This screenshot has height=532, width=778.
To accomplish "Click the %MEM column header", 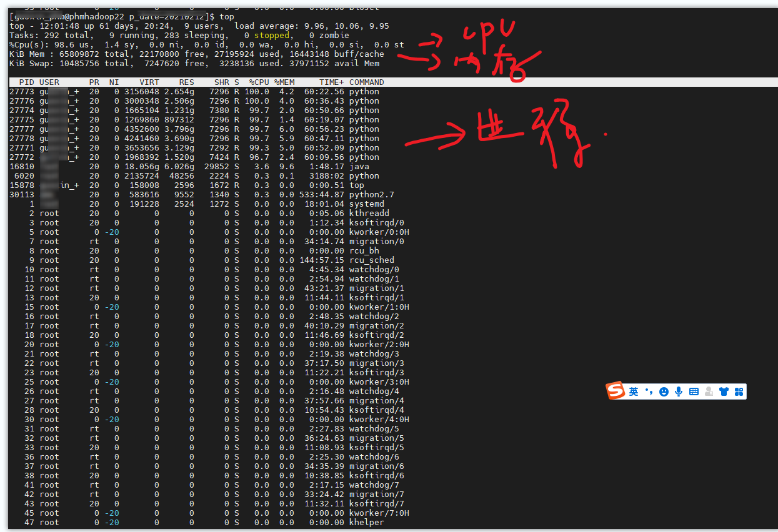I will [x=284, y=82].
